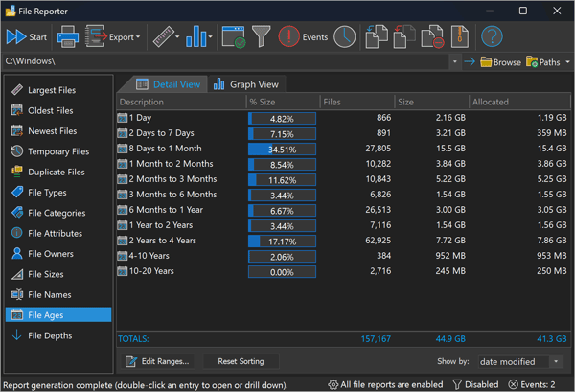Image resolution: width=575 pixels, height=392 pixels.
Task: Click Events: 2 in status bar
Action: pyautogui.click(x=532, y=384)
